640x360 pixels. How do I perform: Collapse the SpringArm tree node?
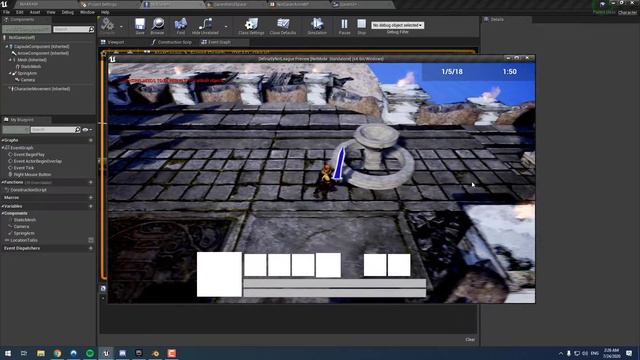pyautogui.click(x=10, y=73)
